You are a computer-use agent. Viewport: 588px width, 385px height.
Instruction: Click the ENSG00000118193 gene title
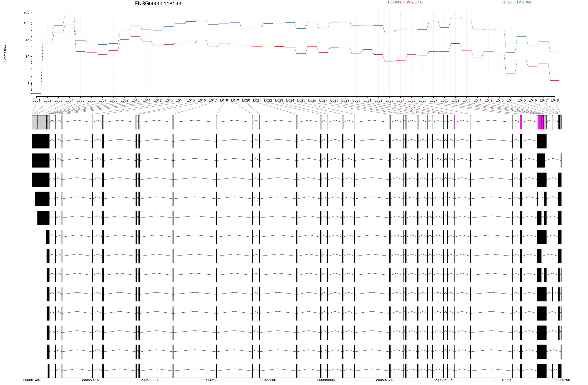[159, 4]
